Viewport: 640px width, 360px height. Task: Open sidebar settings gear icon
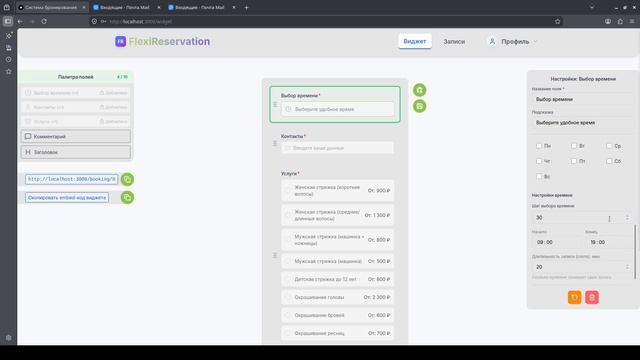[x=9, y=338]
